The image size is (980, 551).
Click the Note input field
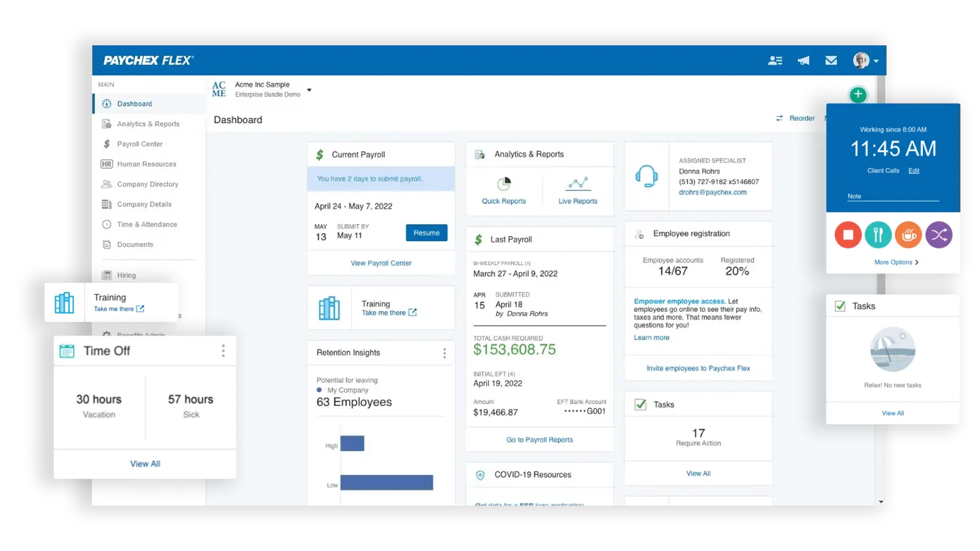[x=892, y=196]
